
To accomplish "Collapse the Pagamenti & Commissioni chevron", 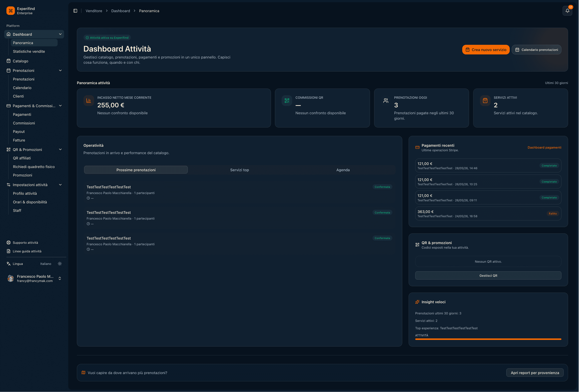I will tap(60, 106).
